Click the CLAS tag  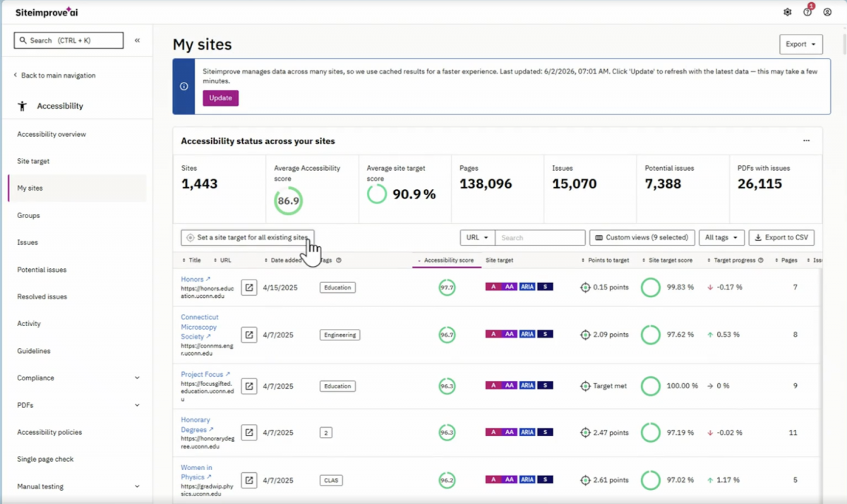[330, 480]
